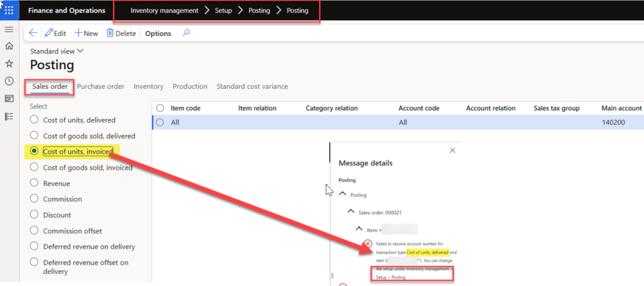Collapse the Posting node in Message details

click(x=343, y=194)
